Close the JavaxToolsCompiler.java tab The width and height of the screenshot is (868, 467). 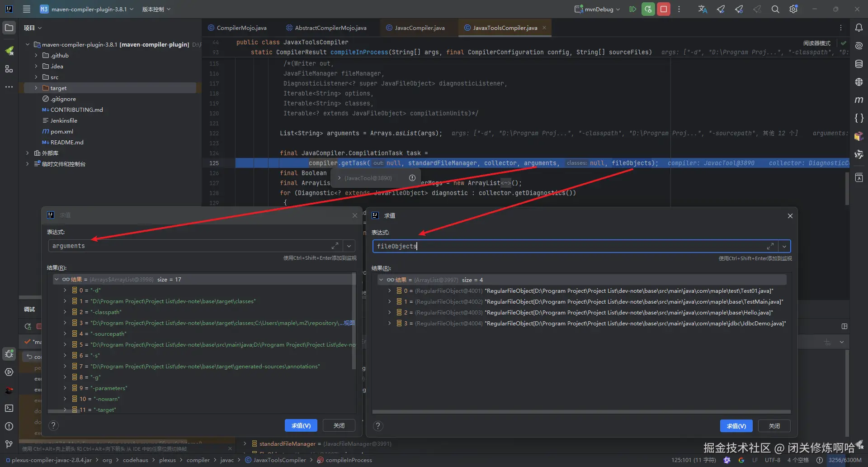(544, 28)
